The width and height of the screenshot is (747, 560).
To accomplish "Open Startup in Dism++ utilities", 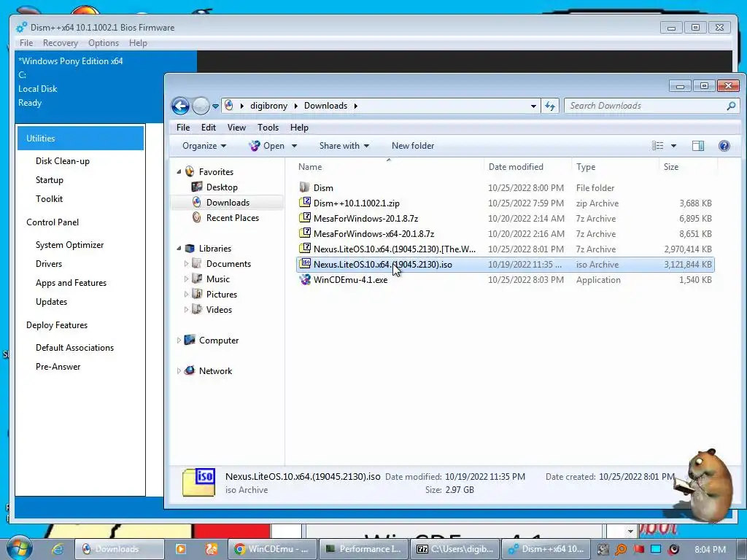I will pyautogui.click(x=49, y=180).
